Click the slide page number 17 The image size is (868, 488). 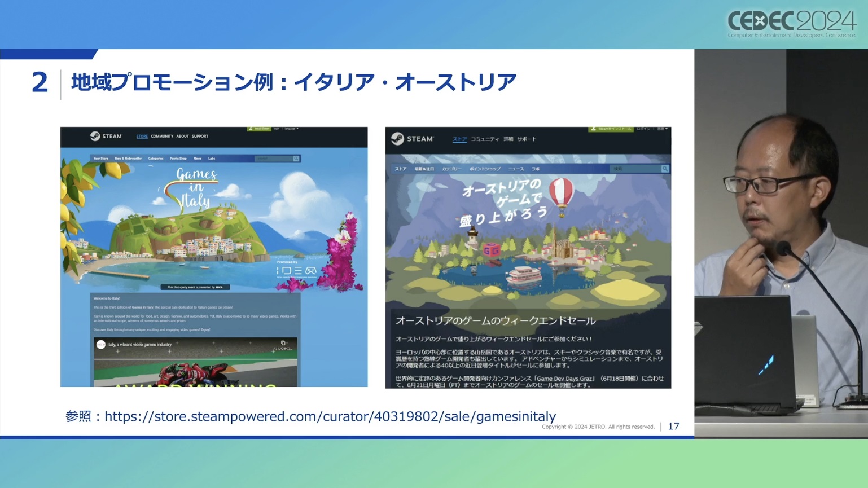[673, 427]
